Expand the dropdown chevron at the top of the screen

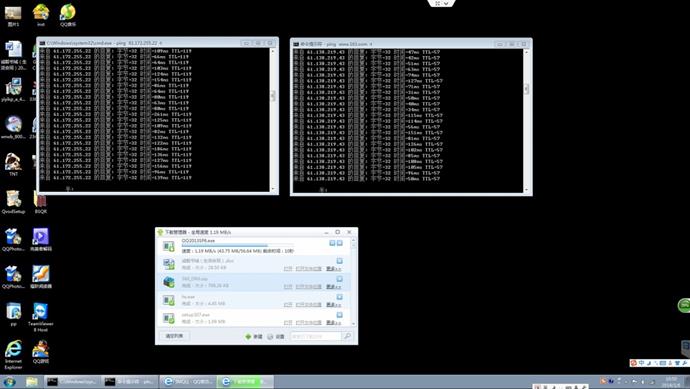click(x=441, y=4)
